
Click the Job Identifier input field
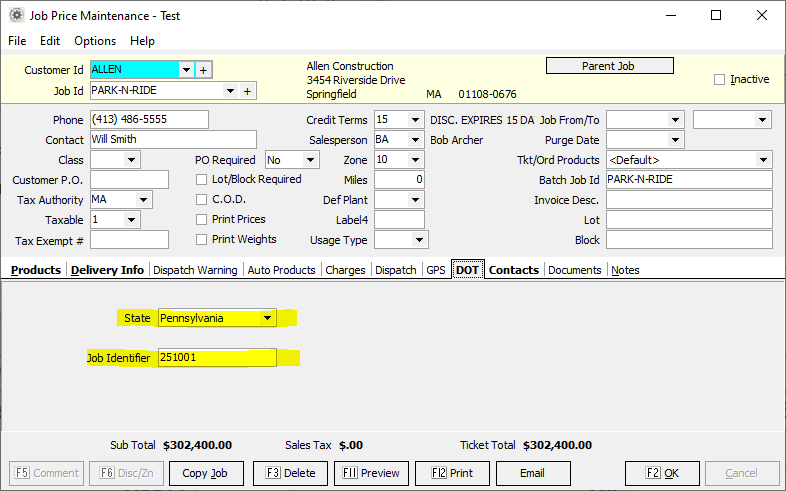(x=217, y=357)
